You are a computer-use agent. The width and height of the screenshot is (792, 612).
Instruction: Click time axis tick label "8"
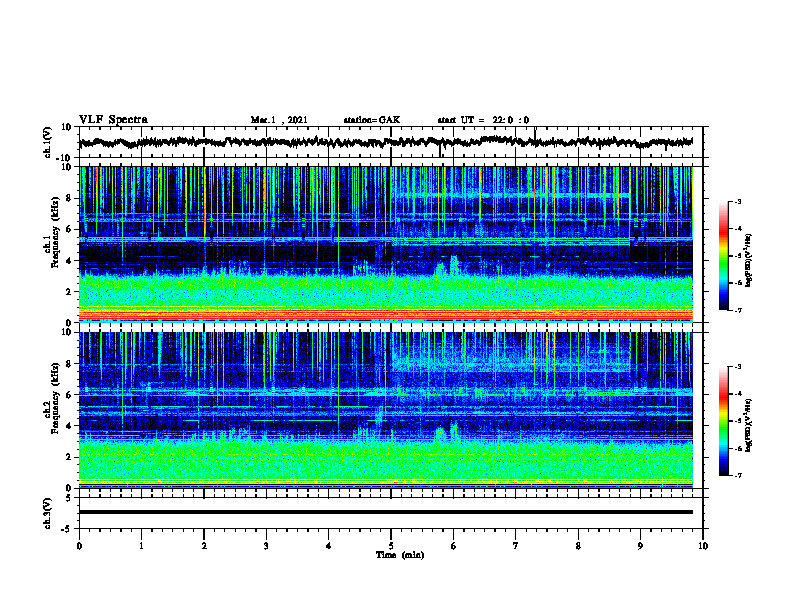pos(578,546)
